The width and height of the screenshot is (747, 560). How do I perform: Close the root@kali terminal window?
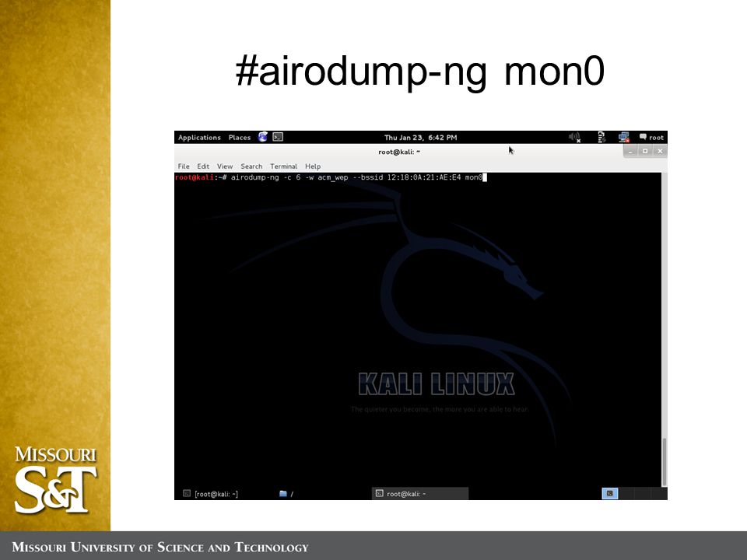point(660,152)
